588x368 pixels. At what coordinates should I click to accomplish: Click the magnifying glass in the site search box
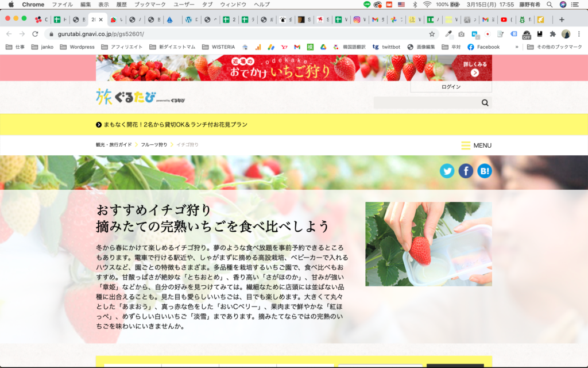coord(484,102)
